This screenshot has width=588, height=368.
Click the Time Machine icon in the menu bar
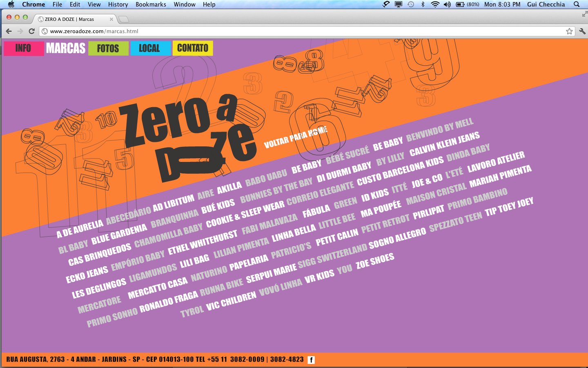tap(411, 4)
